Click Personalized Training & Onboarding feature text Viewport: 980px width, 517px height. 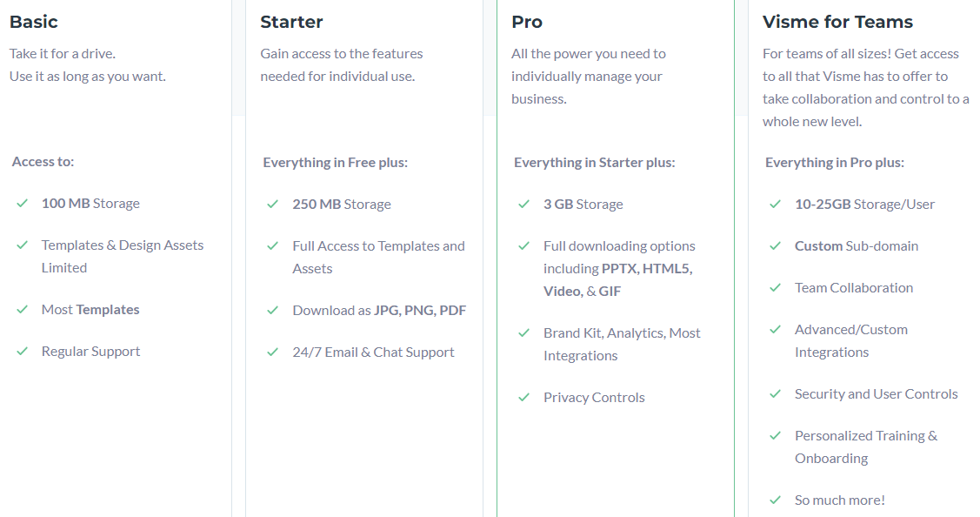point(866,446)
